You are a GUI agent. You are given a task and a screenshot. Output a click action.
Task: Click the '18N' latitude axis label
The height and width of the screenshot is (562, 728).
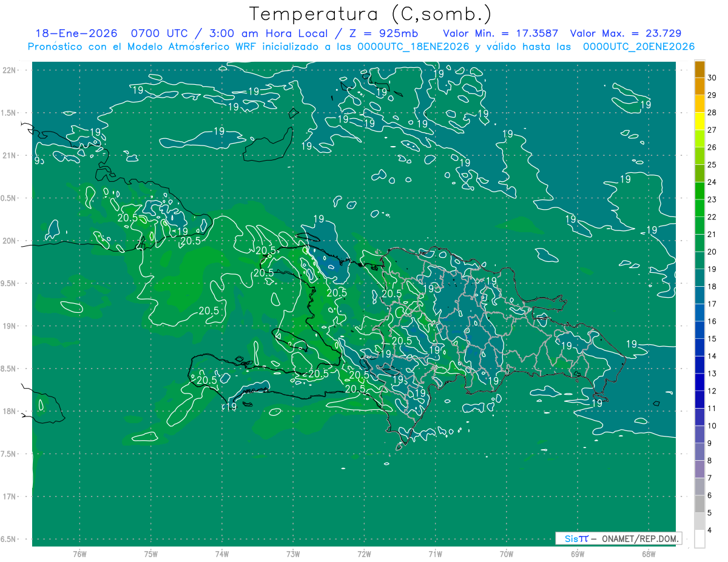pyautogui.click(x=9, y=411)
